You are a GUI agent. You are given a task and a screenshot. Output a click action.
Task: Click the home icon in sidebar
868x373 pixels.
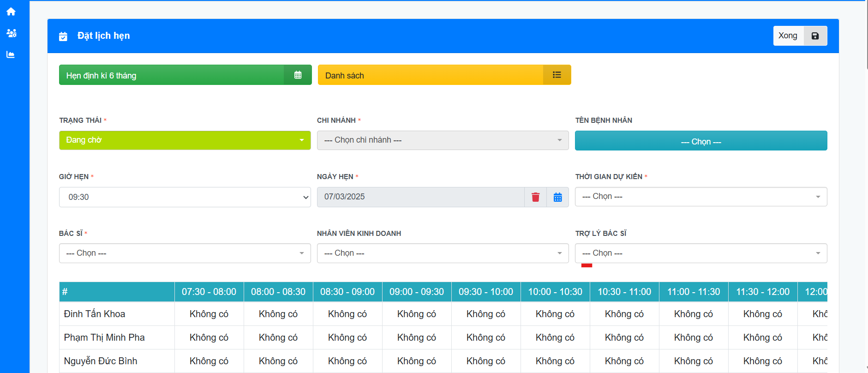tap(11, 12)
